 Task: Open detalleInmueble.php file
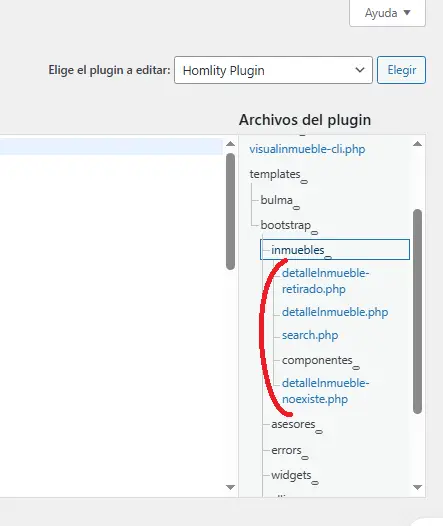click(x=335, y=312)
